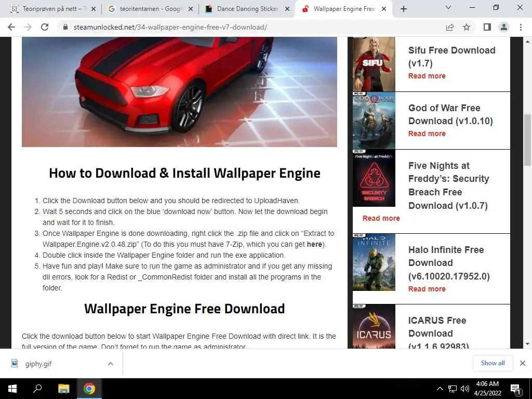
Task: Click the site padlock security icon
Action: coord(65,27)
